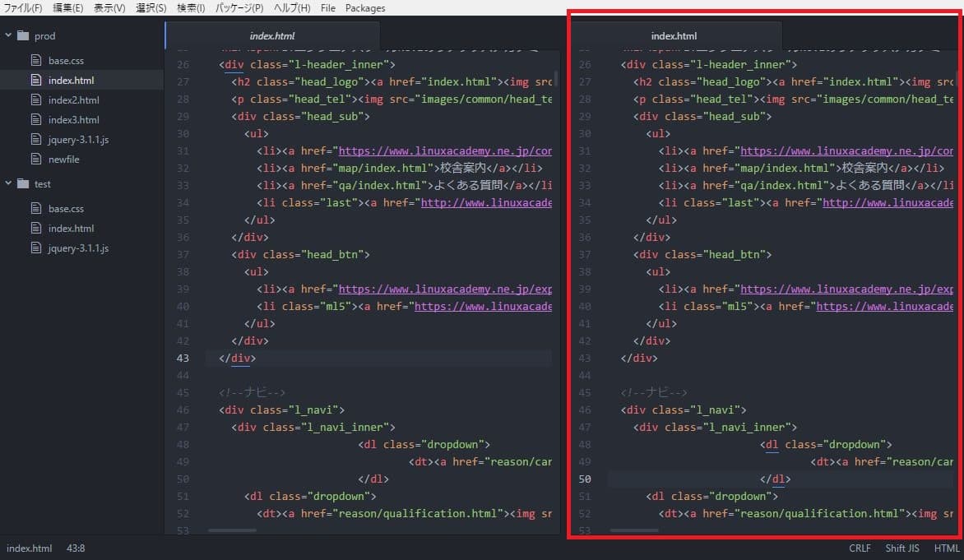Click the base.css file icon under test

tap(35, 209)
